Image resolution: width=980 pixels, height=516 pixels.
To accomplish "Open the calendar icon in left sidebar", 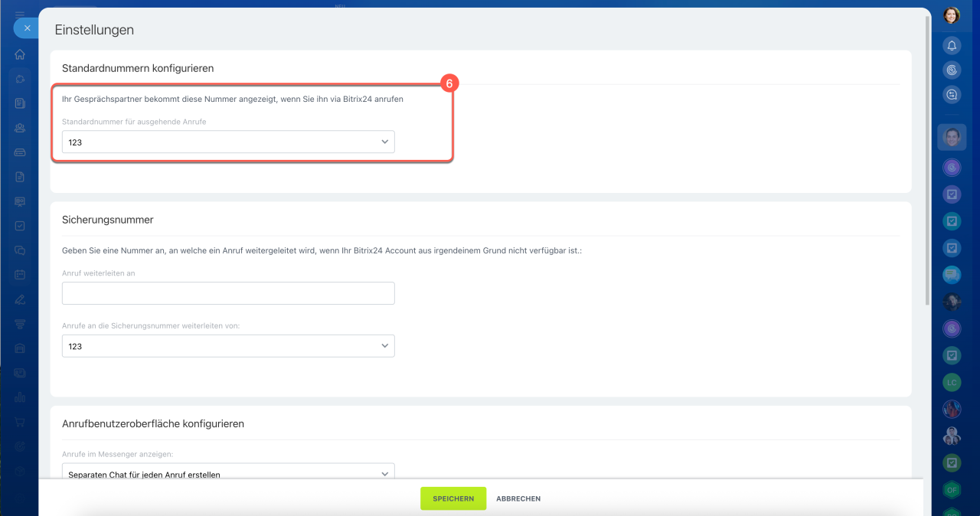I will 20,275.
